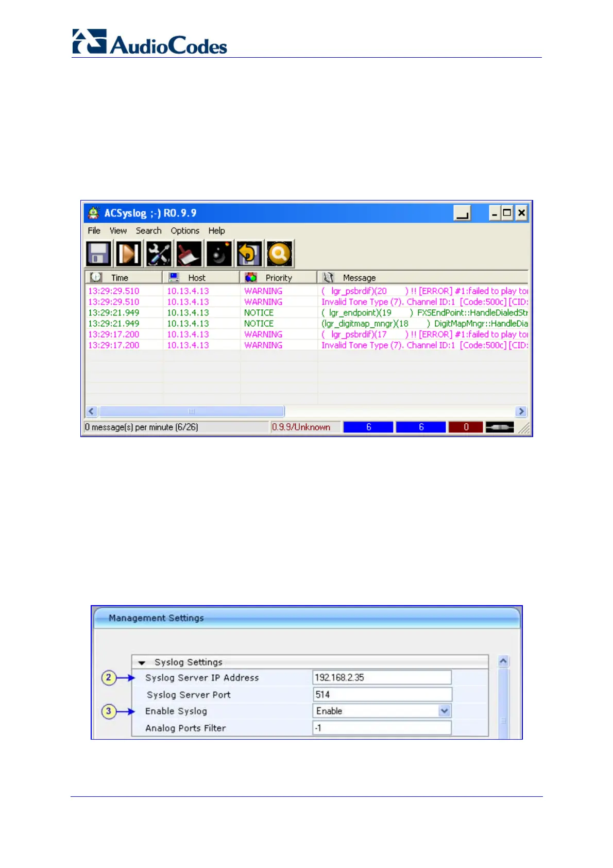
Task: Open the wrench and screwdriver settings tool
Action: [159, 254]
